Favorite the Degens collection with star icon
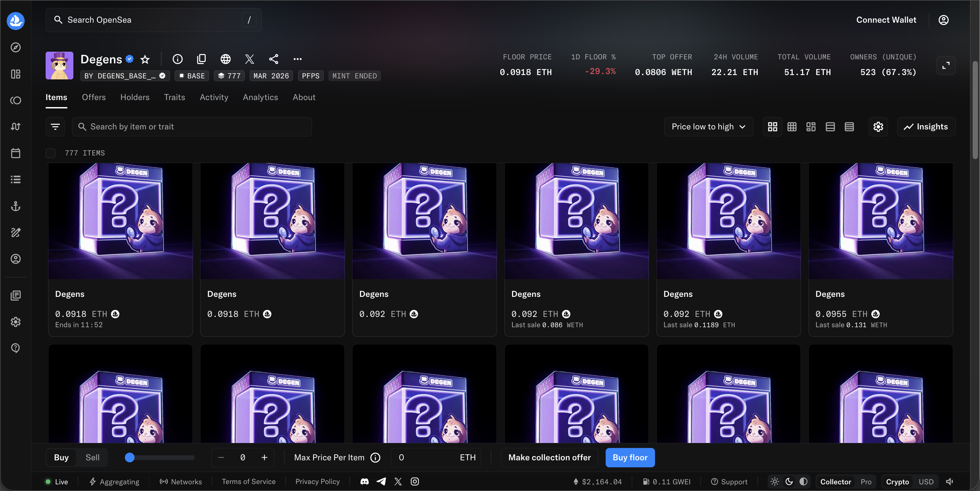 (x=145, y=59)
